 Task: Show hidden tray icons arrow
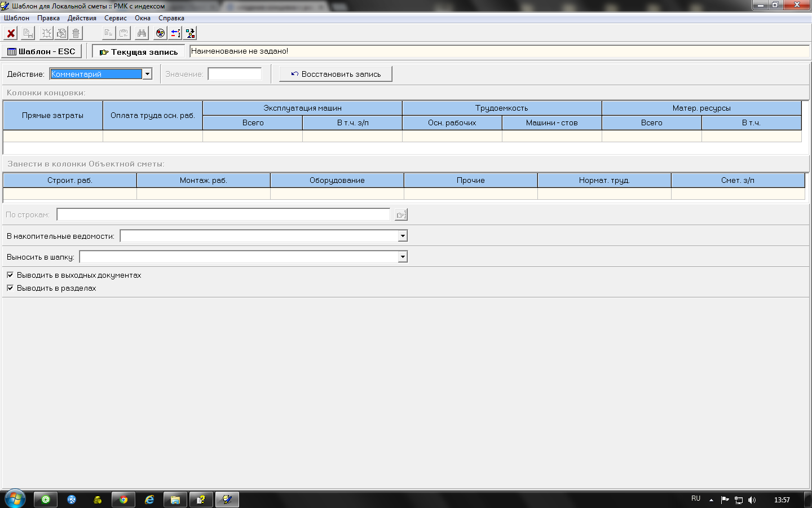tap(712, 500)
